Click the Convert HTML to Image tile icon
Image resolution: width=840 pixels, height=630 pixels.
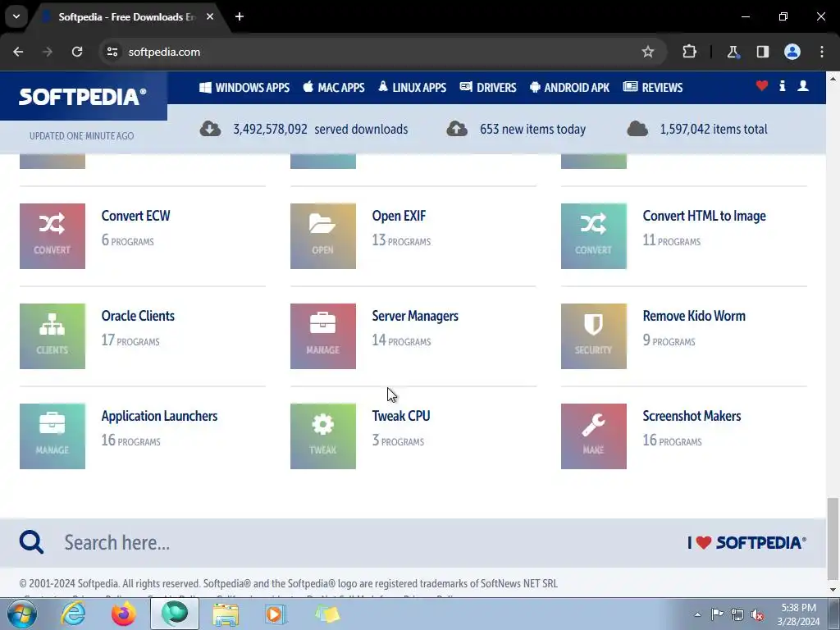point(594,235)
